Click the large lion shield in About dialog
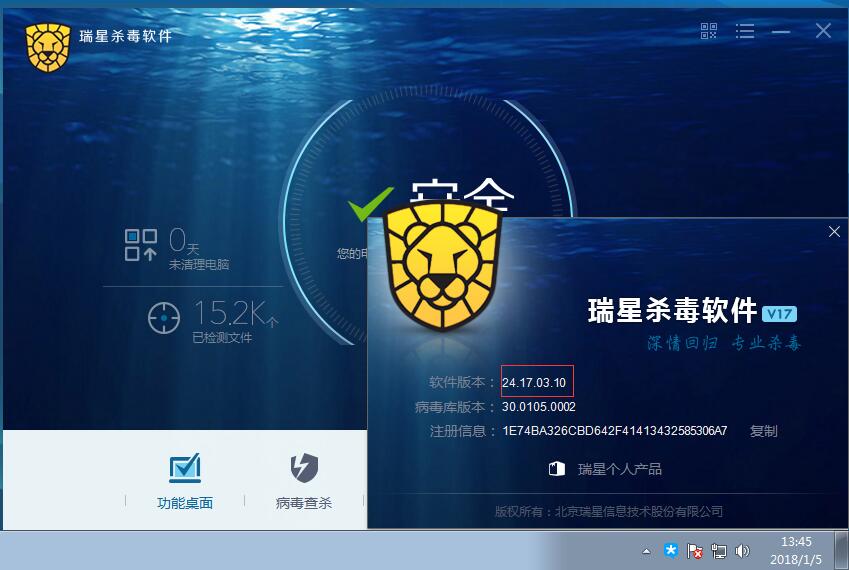Viewport: 849px width, 570px height. coord(442,265)
